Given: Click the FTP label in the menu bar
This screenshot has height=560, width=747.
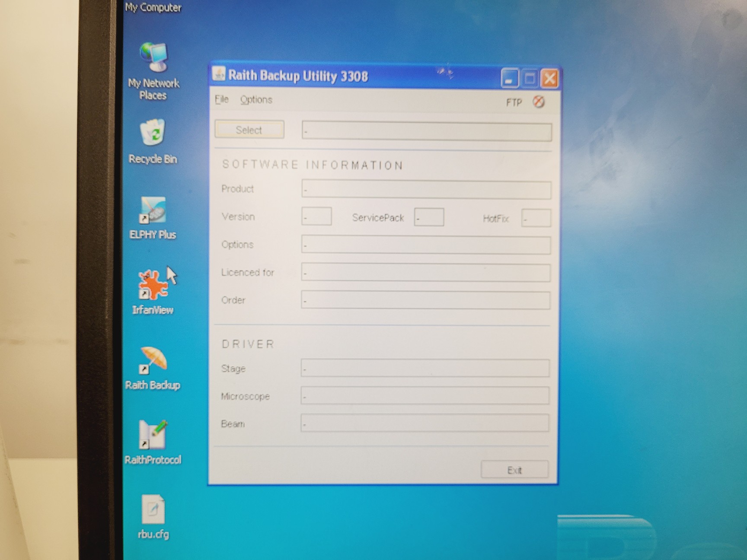Looking at the screenshot, I should (x=514, y=102).
